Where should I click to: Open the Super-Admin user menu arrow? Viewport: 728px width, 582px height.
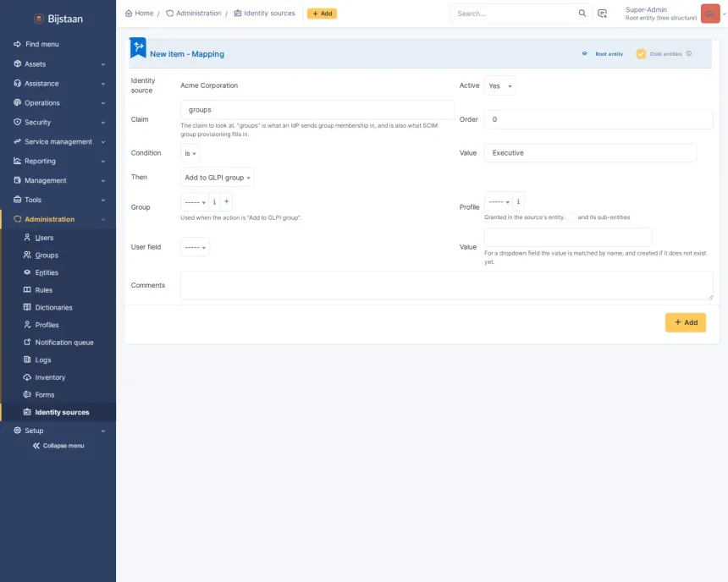pyautogui.click(x=724, y=14)
